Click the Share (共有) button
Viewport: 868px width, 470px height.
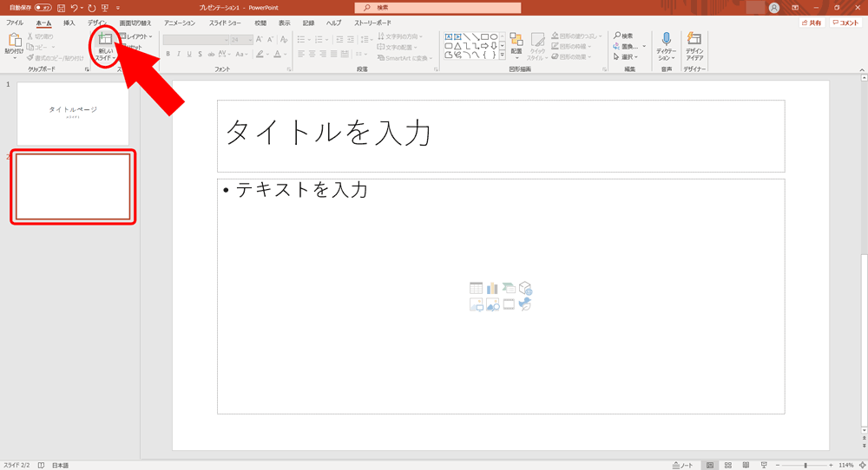812,23
